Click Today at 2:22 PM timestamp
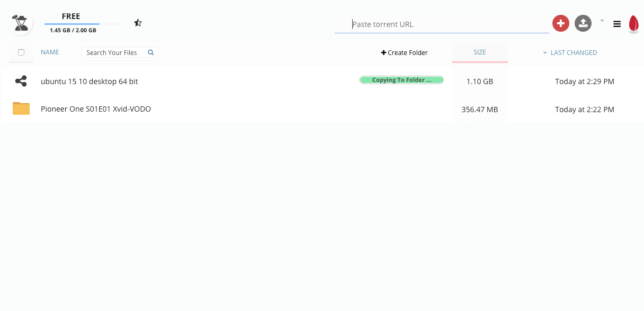Viewport: 644px width, 311px height. [x=585, y=109]
